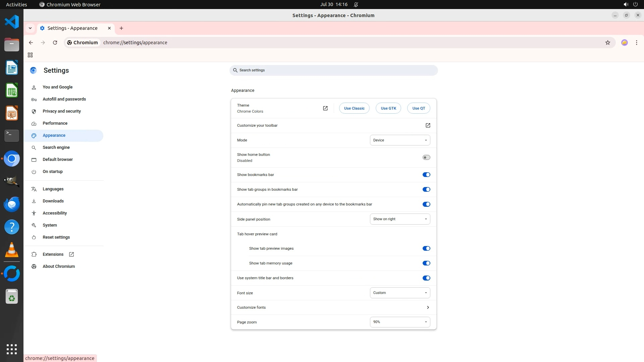Go to Privacy and security settings

click(x=62, y=111)
